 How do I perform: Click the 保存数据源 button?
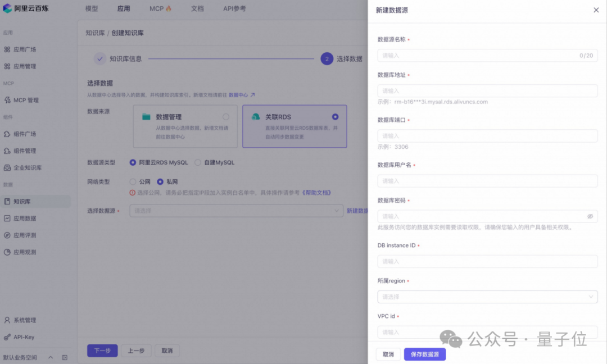[425, 354]
